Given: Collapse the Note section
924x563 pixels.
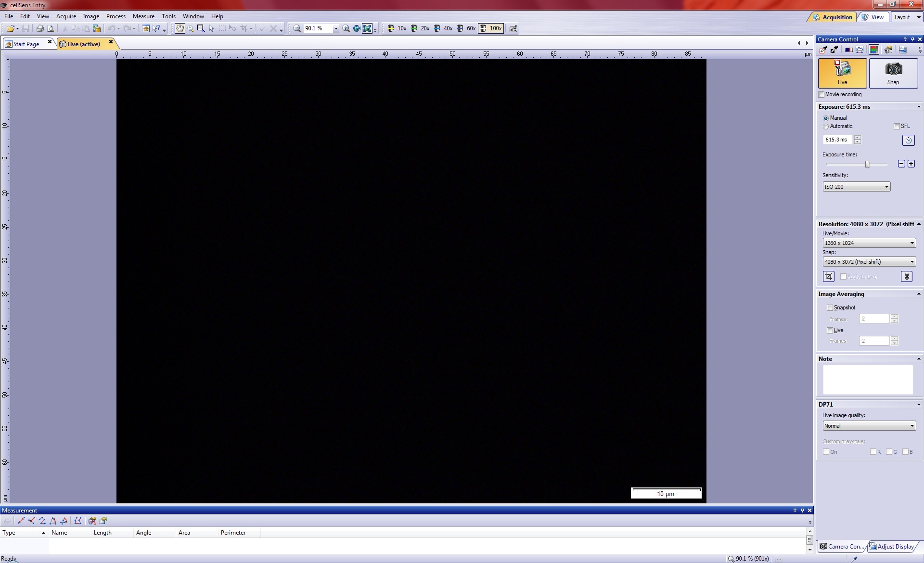Looking at the screenshot, I should (x=919, y=359).
